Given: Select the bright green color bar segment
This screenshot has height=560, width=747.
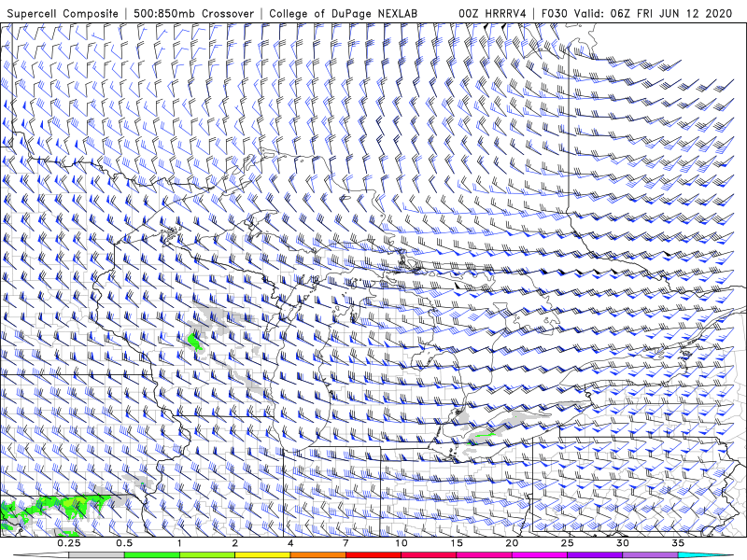Looking at the screenshot, I should click(152, 555).
